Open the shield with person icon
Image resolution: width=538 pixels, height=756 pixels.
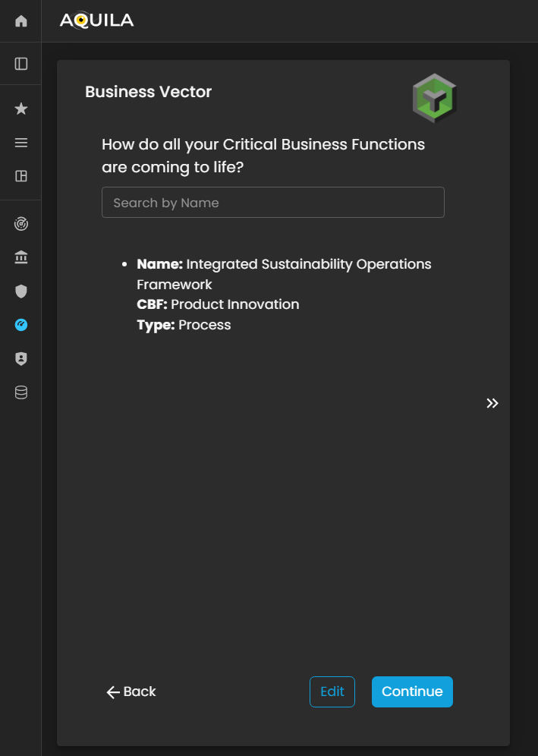tap(21, 359)
